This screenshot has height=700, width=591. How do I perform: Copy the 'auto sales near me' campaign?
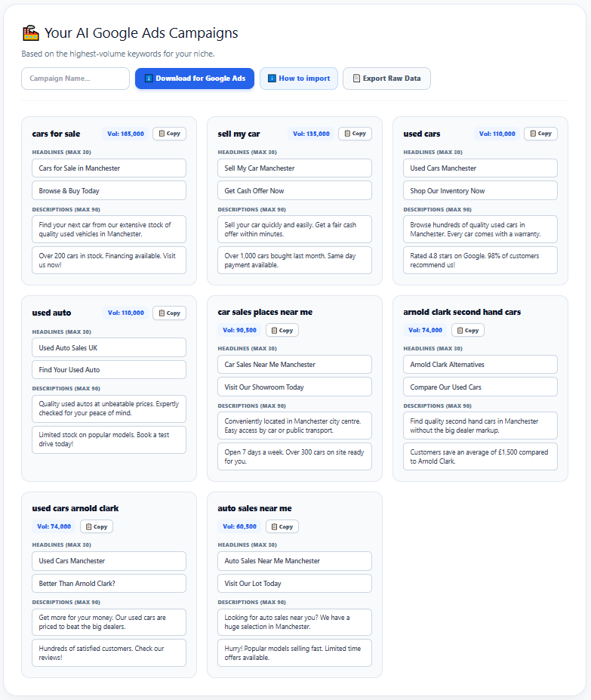282,527
